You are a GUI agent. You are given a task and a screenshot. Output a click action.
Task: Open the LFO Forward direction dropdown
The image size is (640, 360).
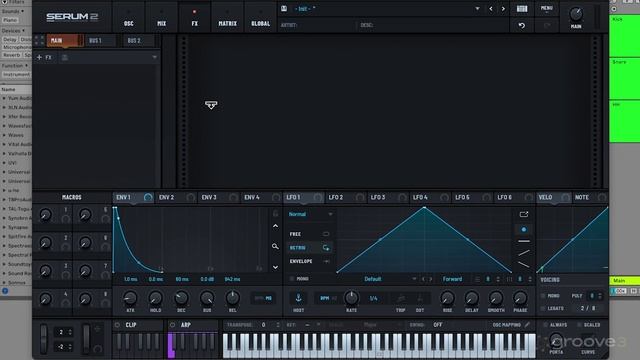click(x=452, y=279)
